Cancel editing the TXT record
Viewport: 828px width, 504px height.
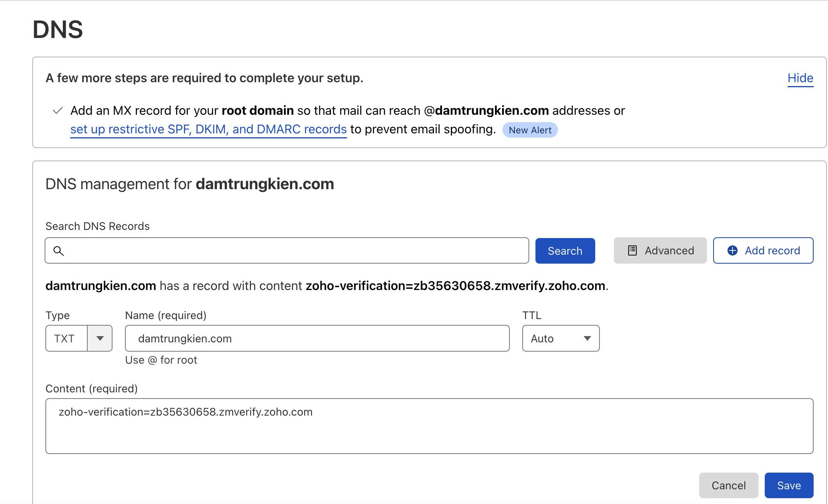[728, 485]
